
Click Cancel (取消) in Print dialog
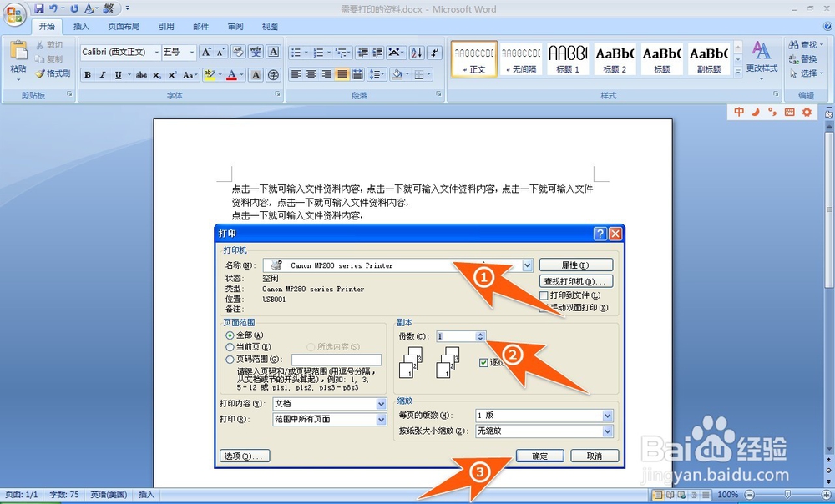[595, 456]
